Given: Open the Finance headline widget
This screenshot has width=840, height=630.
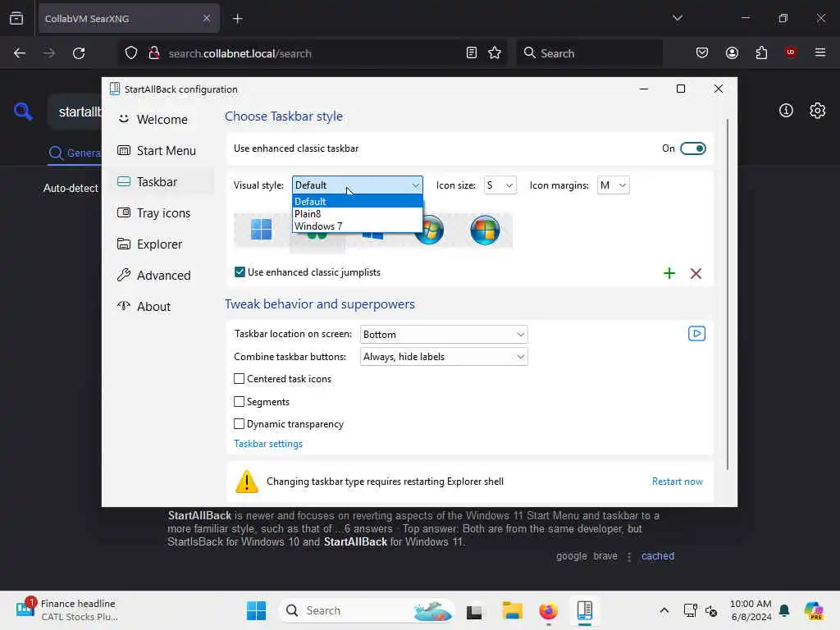Looking at the screenshot, I should [x=67, y=610].
